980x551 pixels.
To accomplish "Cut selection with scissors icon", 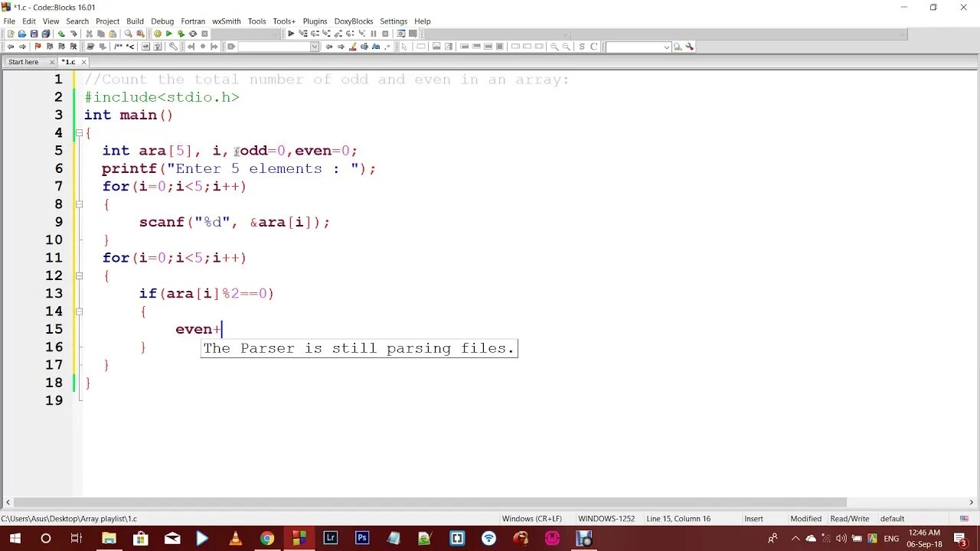I will coord(89,34).
